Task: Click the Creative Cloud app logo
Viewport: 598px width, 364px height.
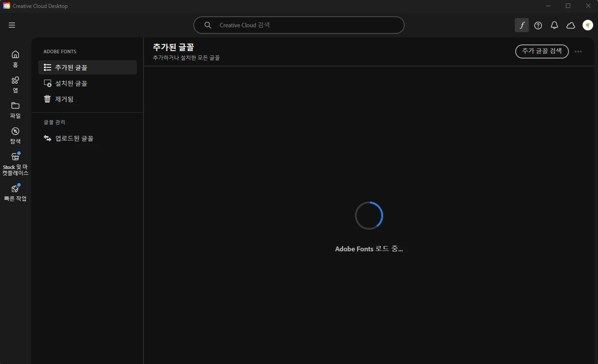Action: click(7, 6)
